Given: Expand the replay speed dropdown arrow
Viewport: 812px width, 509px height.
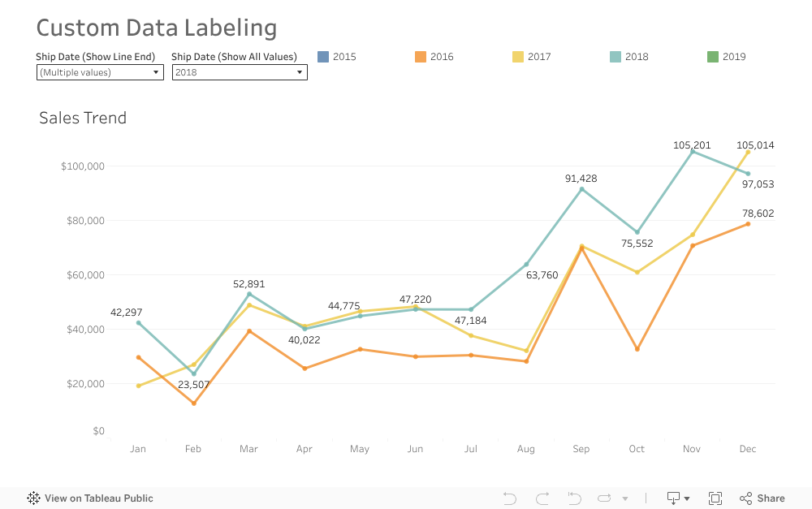Looking at the screenshot, I should pos(624,499).
